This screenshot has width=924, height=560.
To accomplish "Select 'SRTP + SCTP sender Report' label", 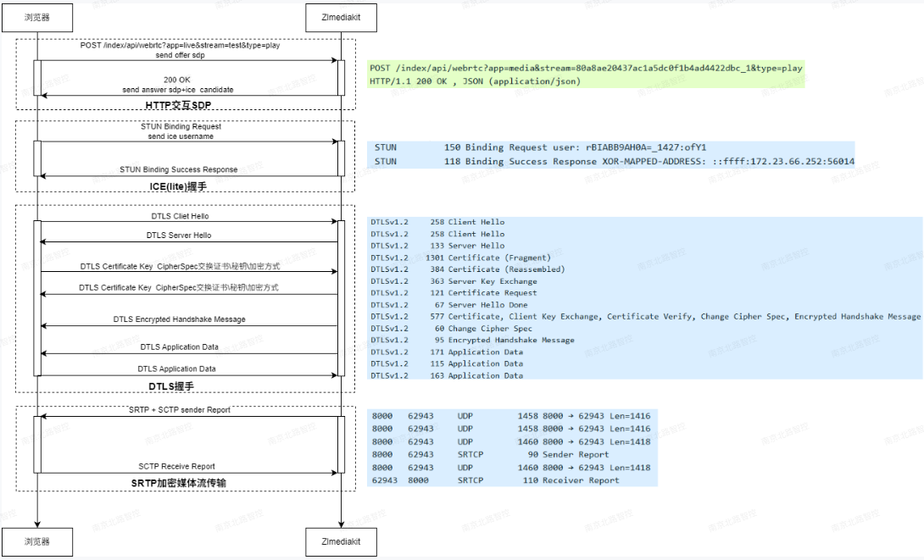I will pyautogui.click(x=180, y=410).
